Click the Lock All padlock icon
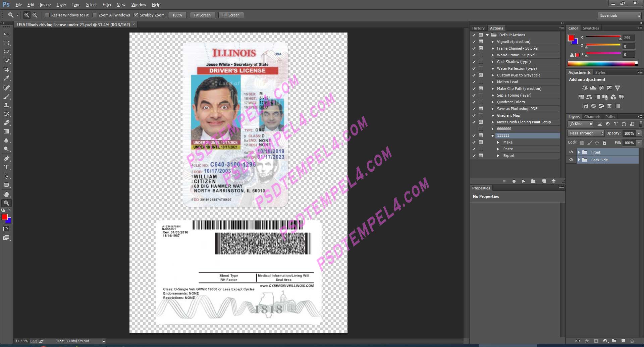 [604, 142]
